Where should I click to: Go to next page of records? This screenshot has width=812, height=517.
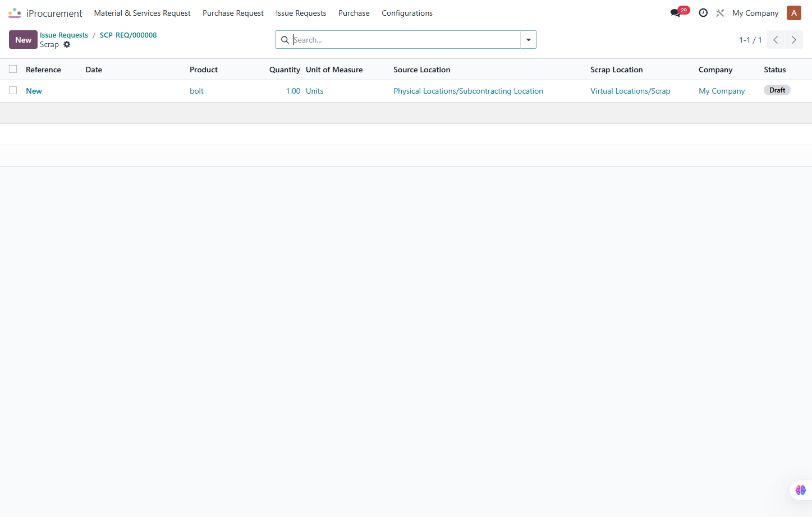tap(793, 40)
